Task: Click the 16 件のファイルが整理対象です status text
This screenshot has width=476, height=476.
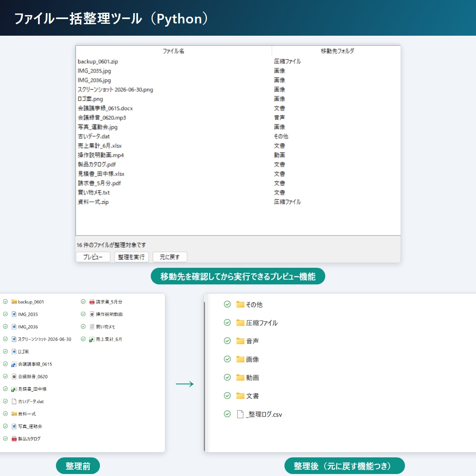Action: (x=111, y=245)
